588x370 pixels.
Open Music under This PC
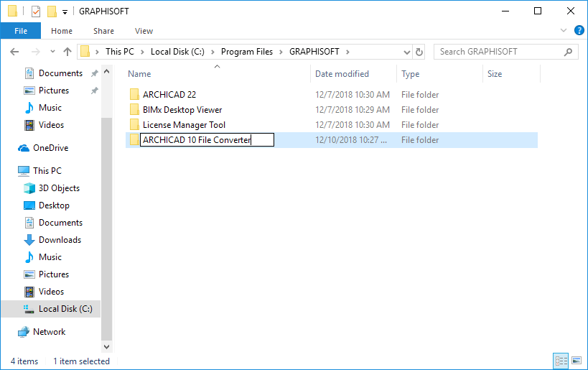click(50, 257)
